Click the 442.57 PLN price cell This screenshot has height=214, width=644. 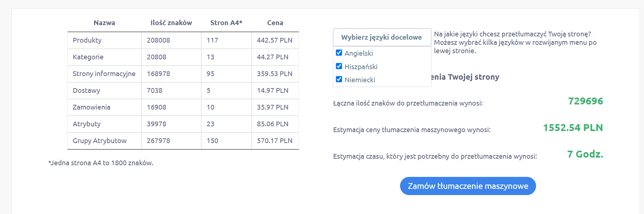tap(275, 40)
